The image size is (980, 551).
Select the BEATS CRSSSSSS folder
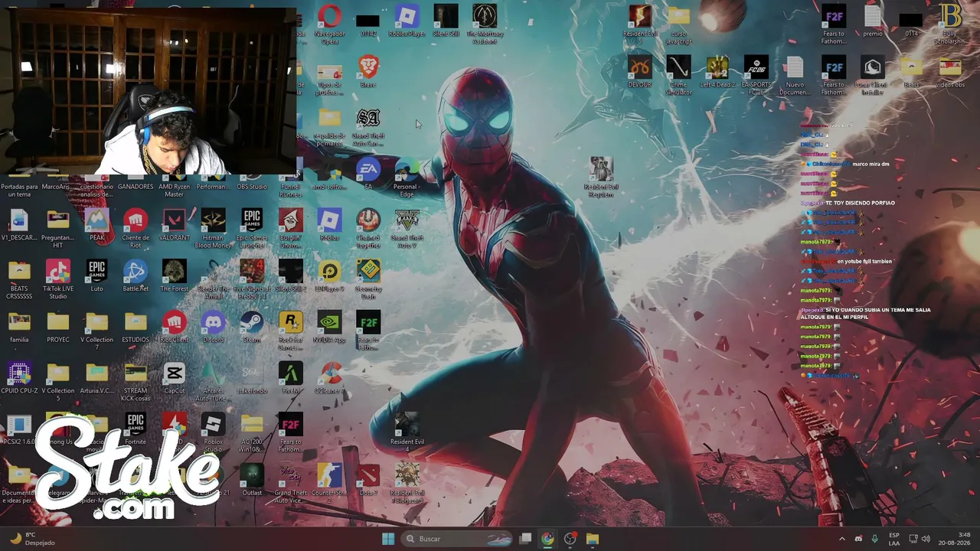click(19, 279)
